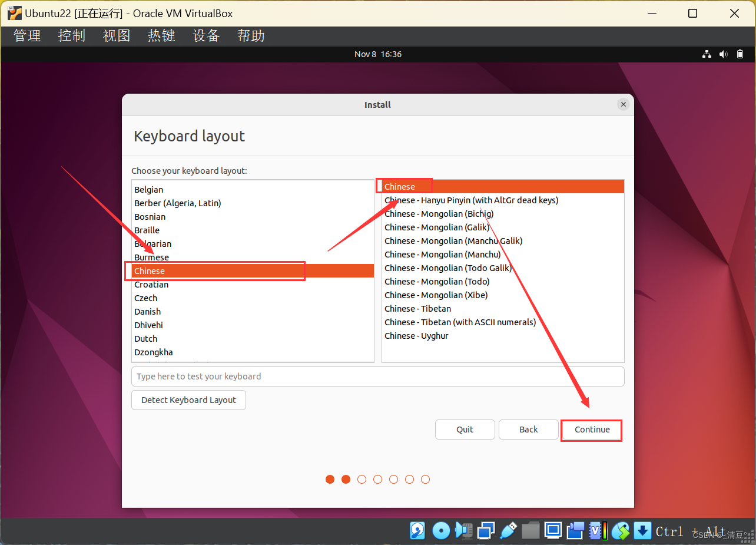Open the 帮助 menu
This screenshot has height=545, width=756.
251,35
